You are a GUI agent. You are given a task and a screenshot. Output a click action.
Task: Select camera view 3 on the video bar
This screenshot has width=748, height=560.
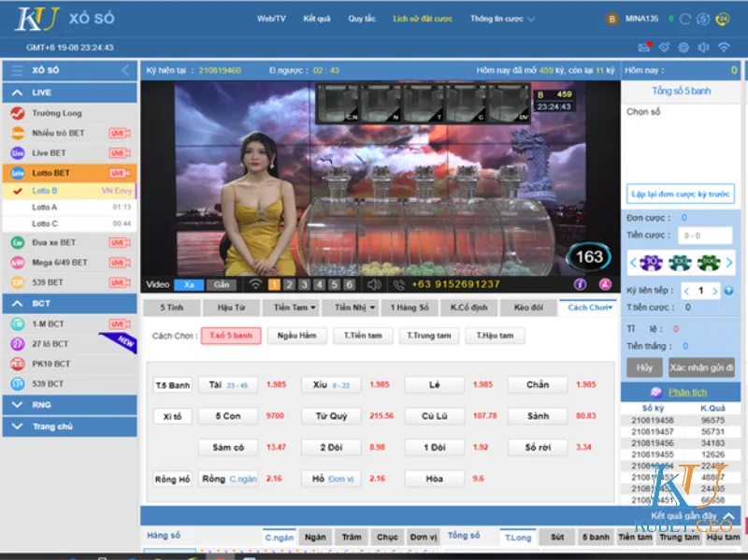(305, 282)
